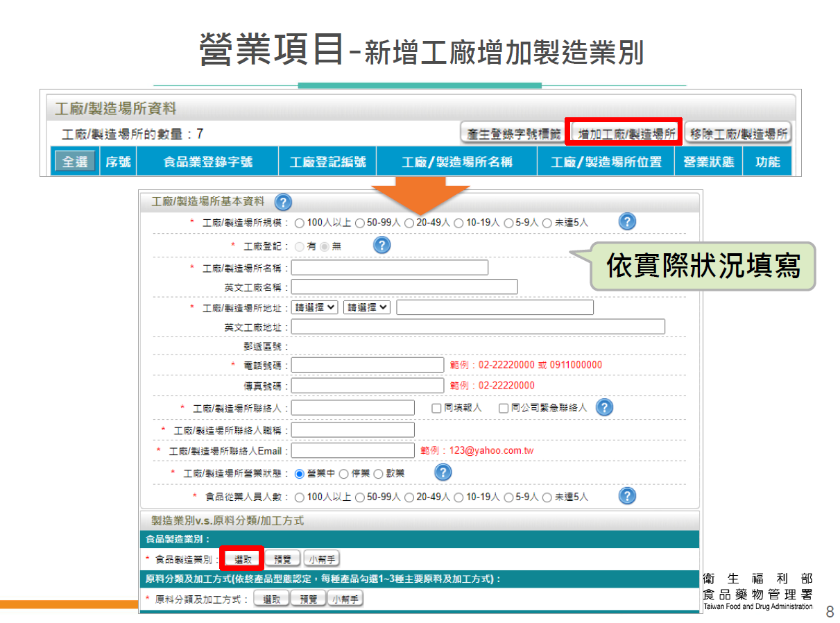Set 營業狀態 to 歇業
840x623 pixels.
coord(378,474)
